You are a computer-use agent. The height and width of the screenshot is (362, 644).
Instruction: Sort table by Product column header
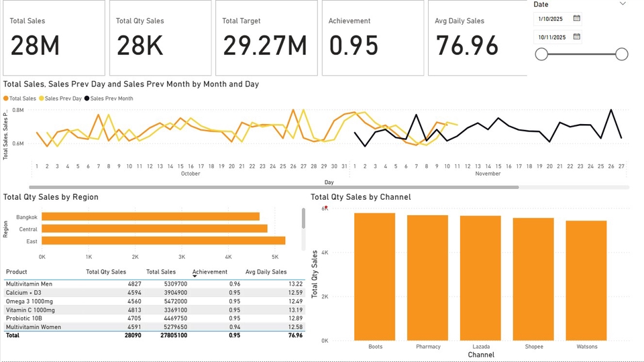coord(16,272)
